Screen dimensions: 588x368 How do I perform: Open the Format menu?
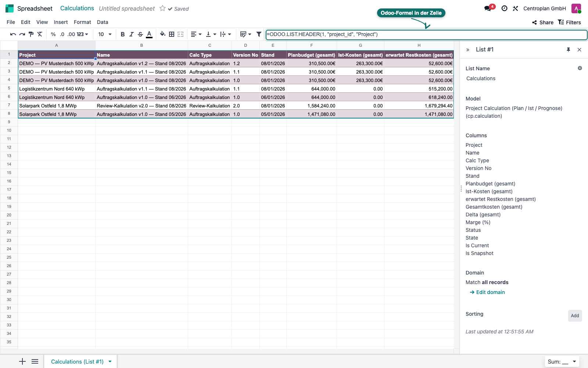(82, 22)
